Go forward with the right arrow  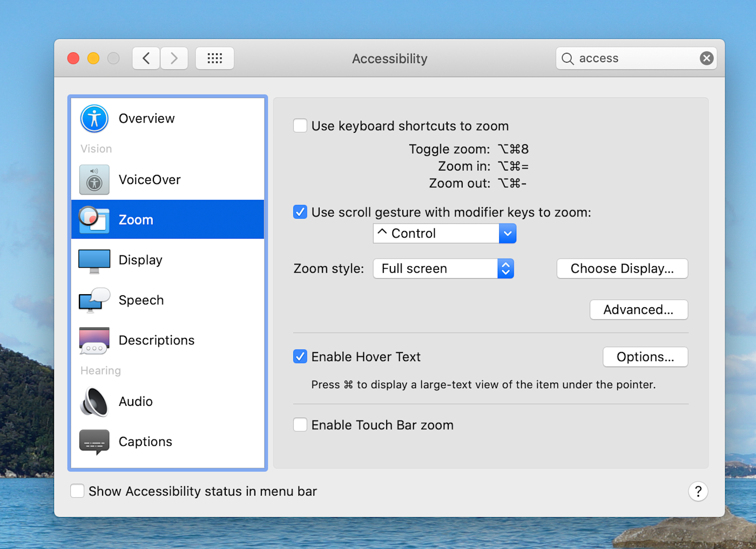point(174,58)
